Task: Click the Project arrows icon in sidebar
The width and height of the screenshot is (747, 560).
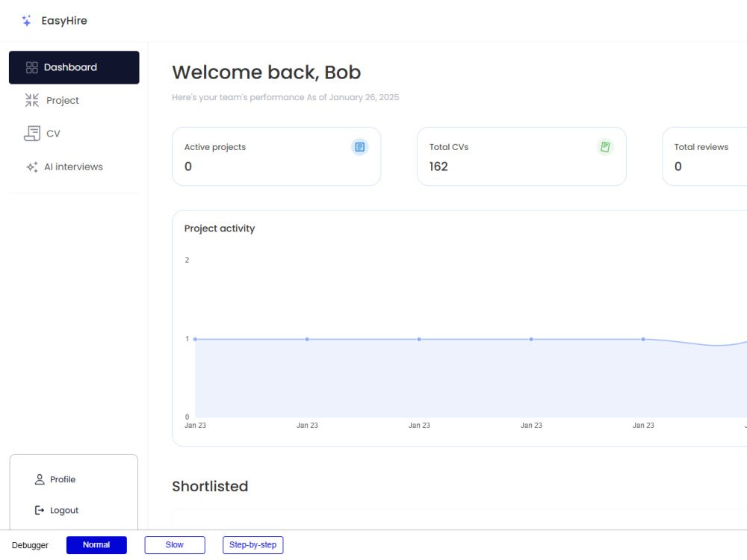Action: [x=32, y=101]
